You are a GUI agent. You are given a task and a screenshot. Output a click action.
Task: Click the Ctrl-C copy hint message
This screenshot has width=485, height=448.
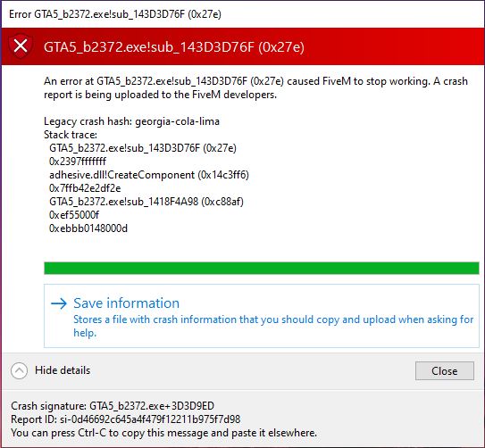pos(164,433)
